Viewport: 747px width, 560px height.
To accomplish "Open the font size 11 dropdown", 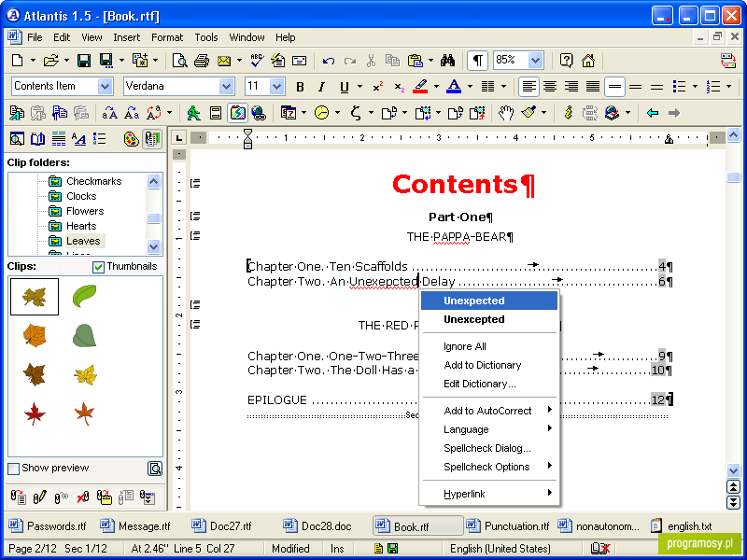I will (276, 87).
